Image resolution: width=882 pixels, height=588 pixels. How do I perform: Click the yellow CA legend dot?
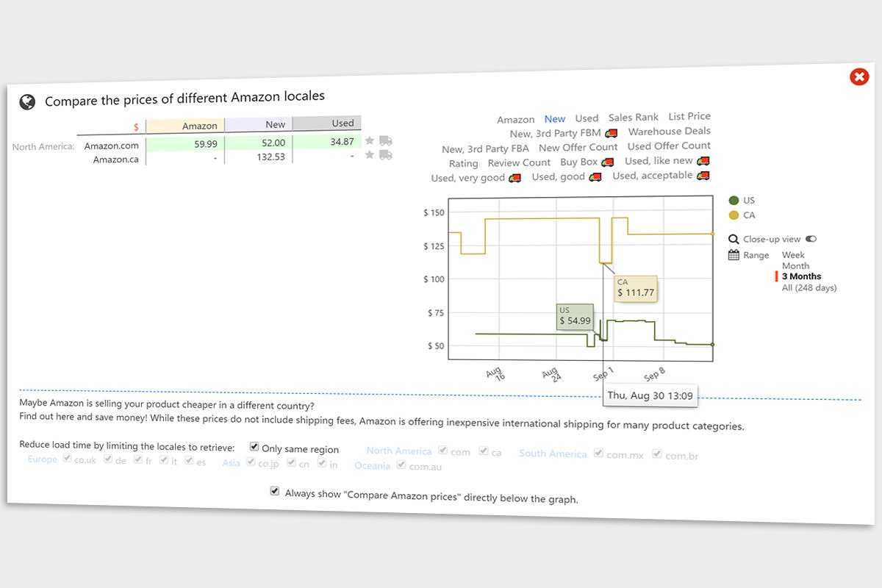(733, 215)
